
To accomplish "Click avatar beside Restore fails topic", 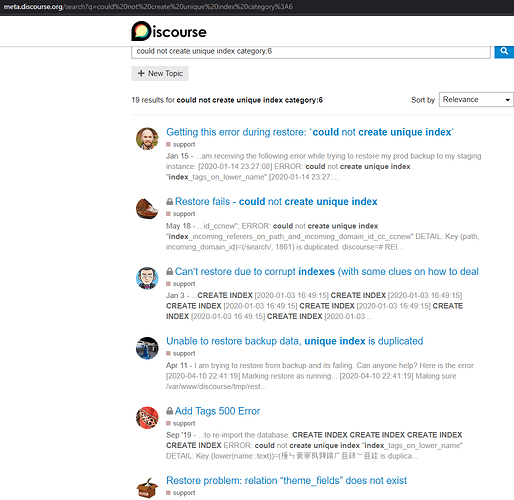I will point(147,208).
